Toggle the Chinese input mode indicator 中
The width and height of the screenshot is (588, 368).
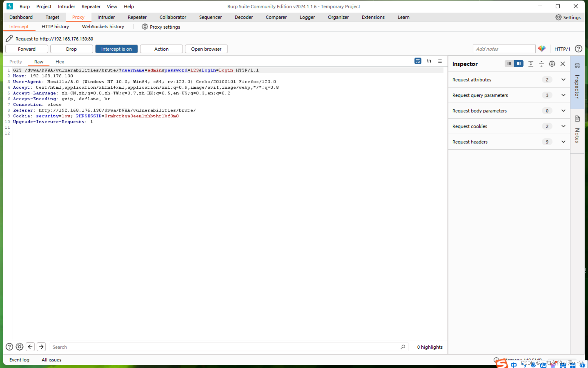[513, 364]
